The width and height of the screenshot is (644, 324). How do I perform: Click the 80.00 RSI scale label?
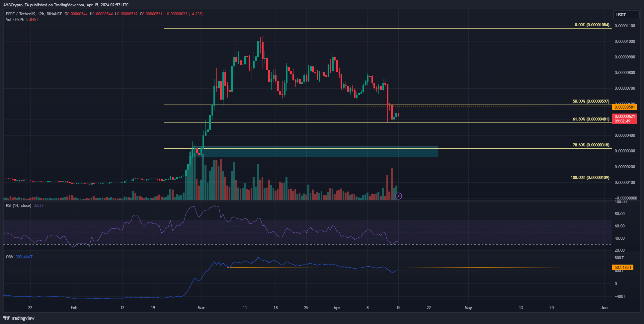[619, 214]
